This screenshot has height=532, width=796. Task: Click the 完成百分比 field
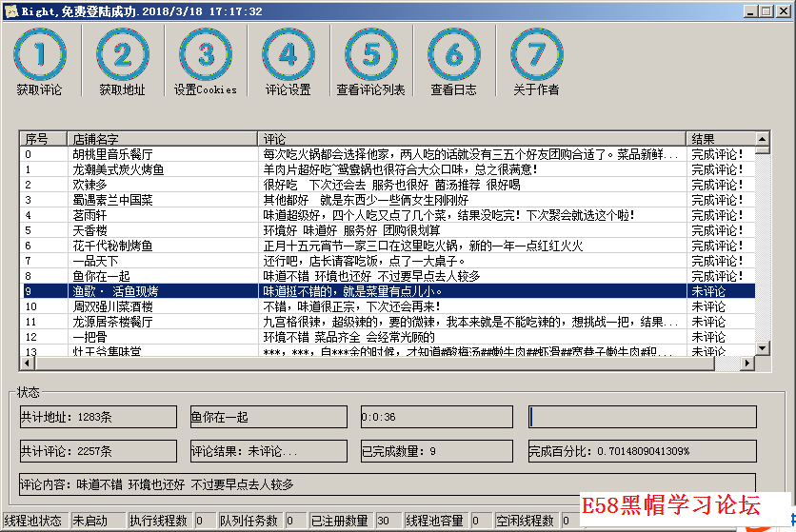click(x=642, y=451)
